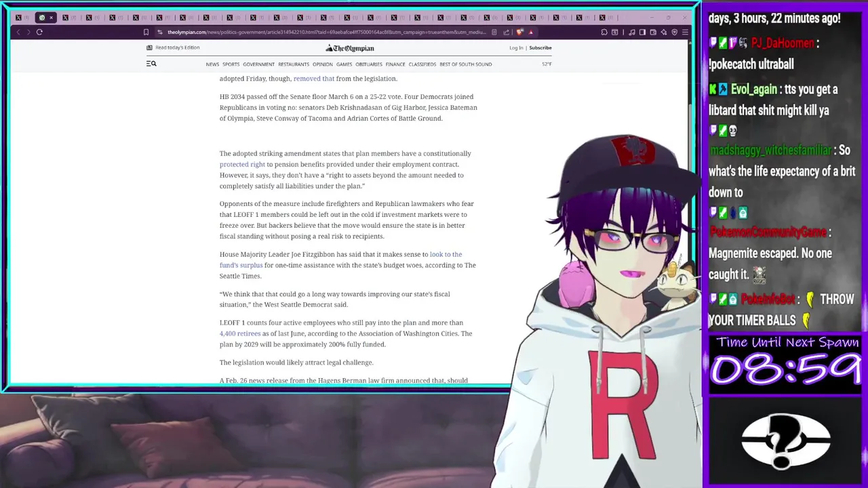Screen dimensions: 868x488
Task: Close the active Olympian tab
Action: click(x=51, y=18)
